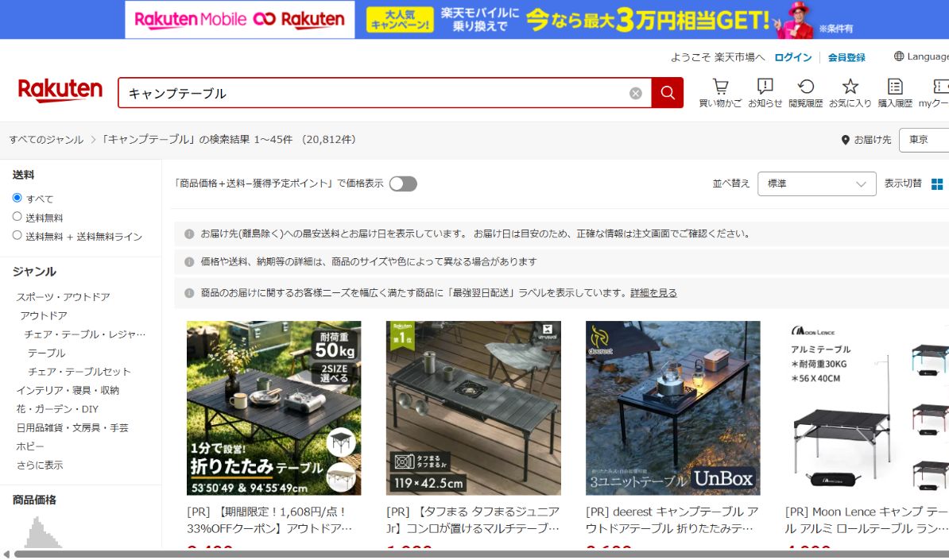Open deerest キャンプテーブル product title
This screenshot has height=560, width=949.
(x=672, y=520)
